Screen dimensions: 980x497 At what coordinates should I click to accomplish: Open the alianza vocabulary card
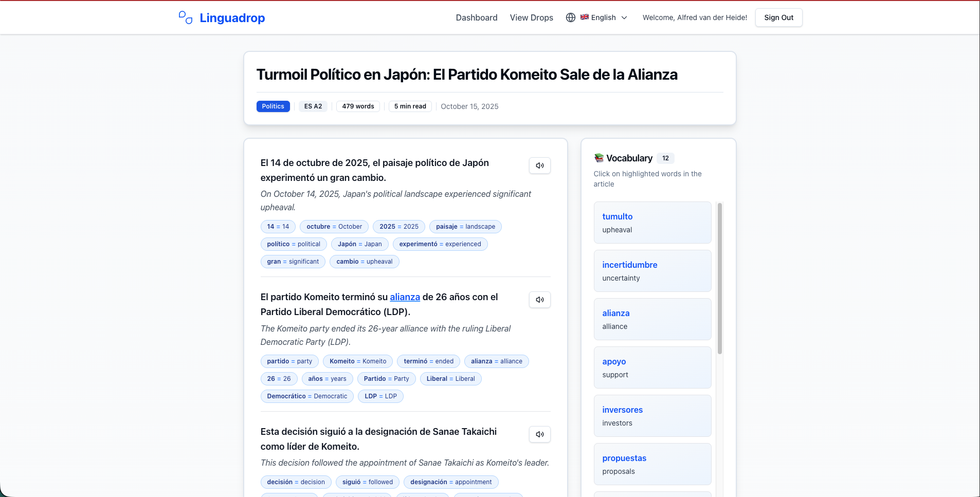click(x=652, y=319)
